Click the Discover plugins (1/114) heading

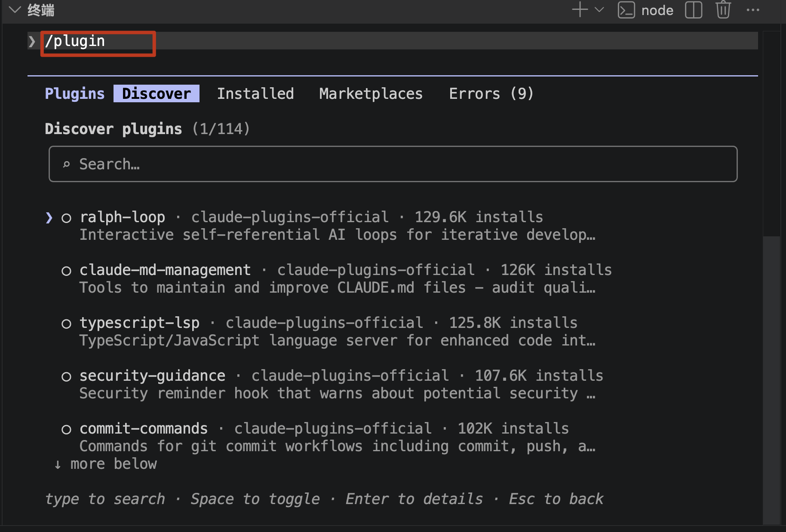click(x=147, y=129)
